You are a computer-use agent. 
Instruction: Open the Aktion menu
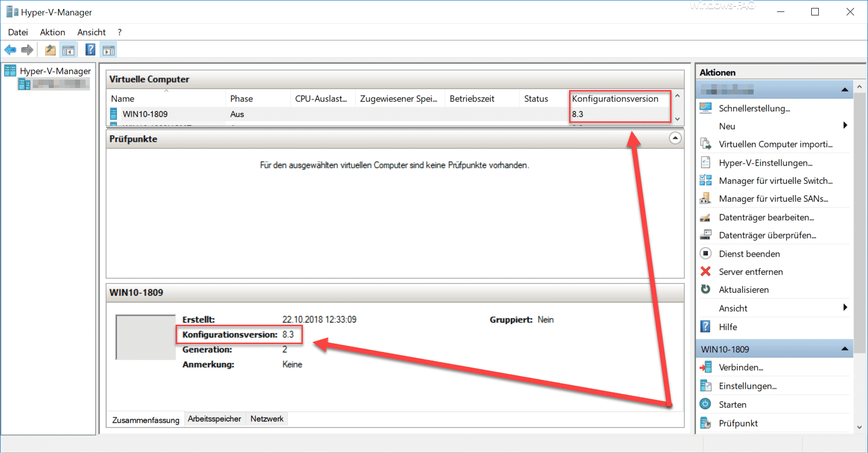[53, 32]
